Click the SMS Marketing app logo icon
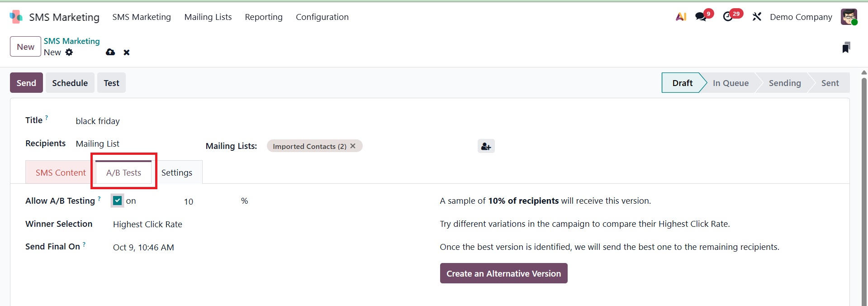Viewport: 868px width, 306px height. coord(16,17)
